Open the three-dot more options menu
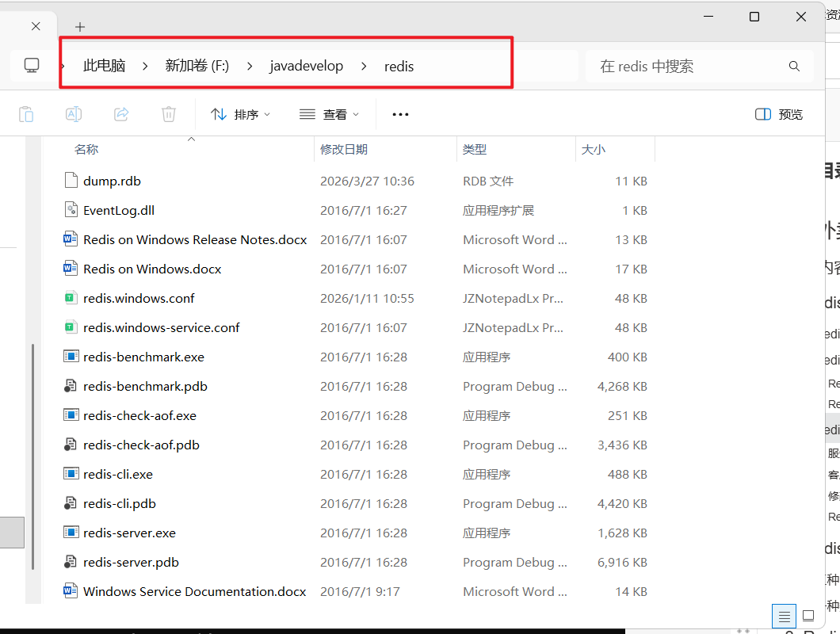Viewport: 840px width, 634px height. (400, 114)
